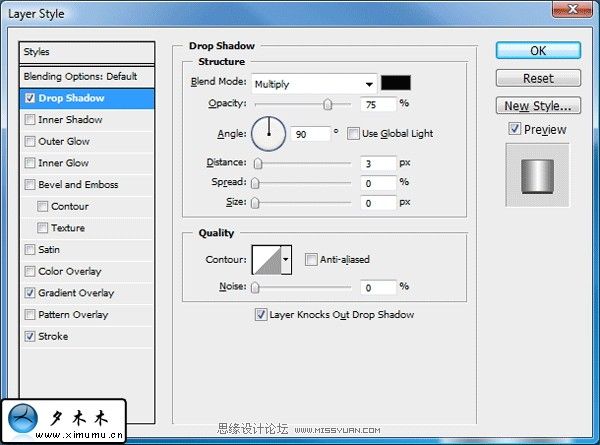Click the Distance value field
This screenshot has width=600, height=445.
pyautogui.click(x=378, y=163)
